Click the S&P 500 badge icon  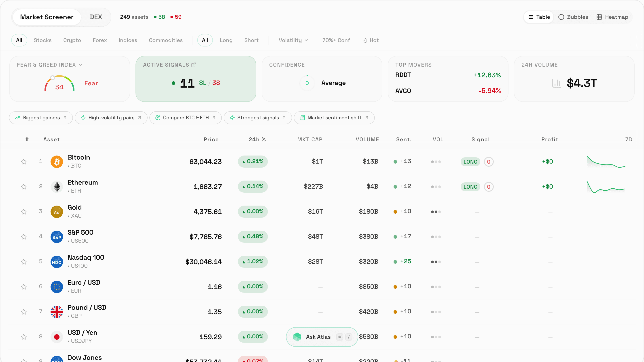57,237
